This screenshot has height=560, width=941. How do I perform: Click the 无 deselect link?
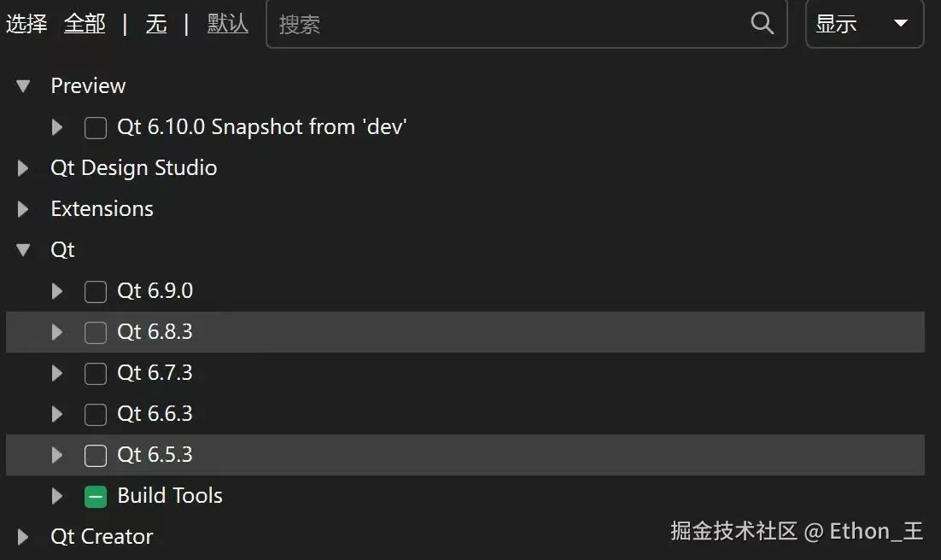pyautogui.click(x=156, y=24)
